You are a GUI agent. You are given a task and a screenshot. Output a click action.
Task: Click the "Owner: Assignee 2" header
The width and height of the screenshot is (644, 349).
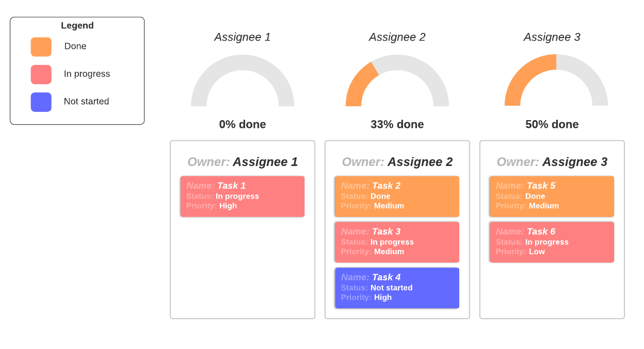pyautogui.click(x=397, y=162)
